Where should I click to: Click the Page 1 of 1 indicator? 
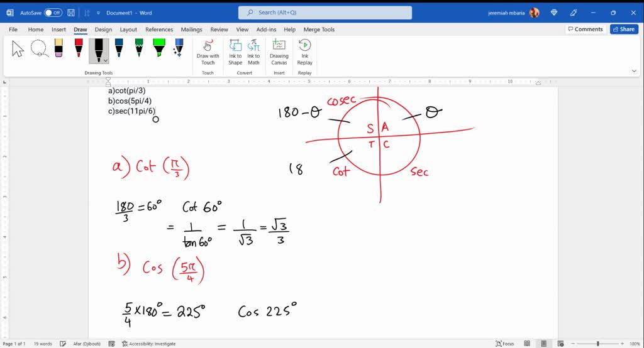point(14,344)
